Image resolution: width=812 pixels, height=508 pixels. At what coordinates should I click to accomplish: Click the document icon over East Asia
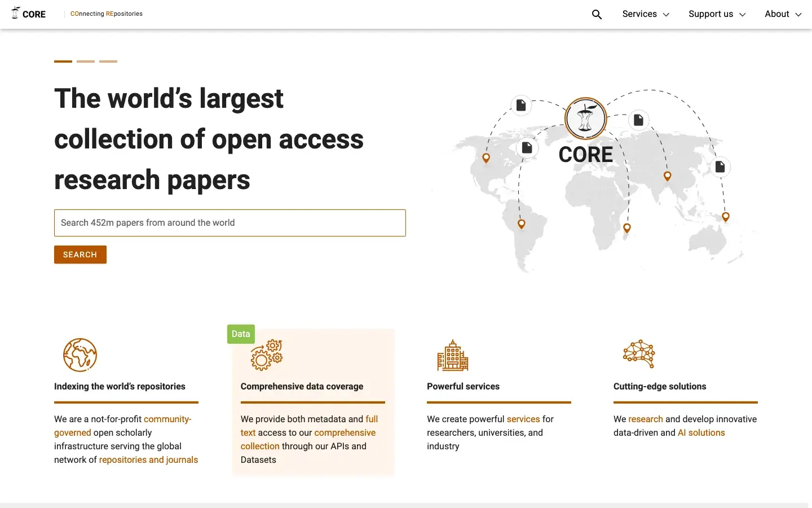720,167
